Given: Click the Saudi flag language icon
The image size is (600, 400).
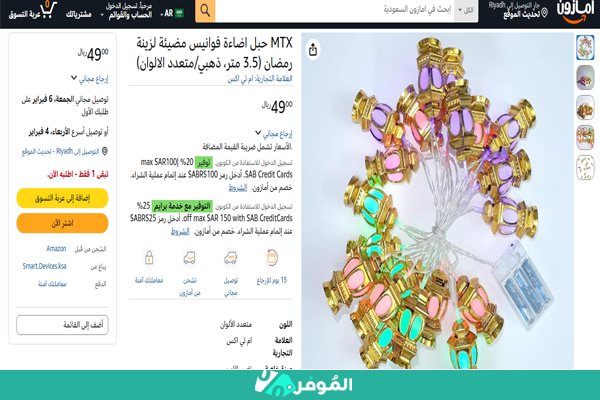Looking at the screenshot, I should pos(179,13).
